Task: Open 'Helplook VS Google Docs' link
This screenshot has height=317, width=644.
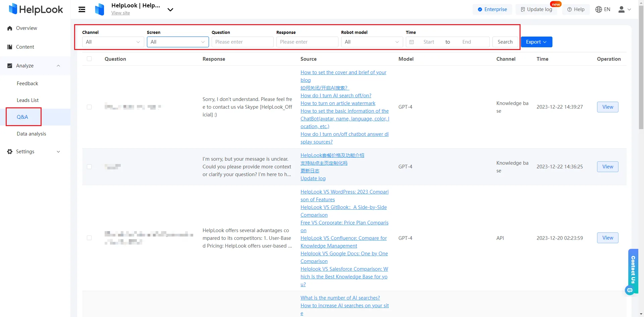Action: (x=344, y=257)
